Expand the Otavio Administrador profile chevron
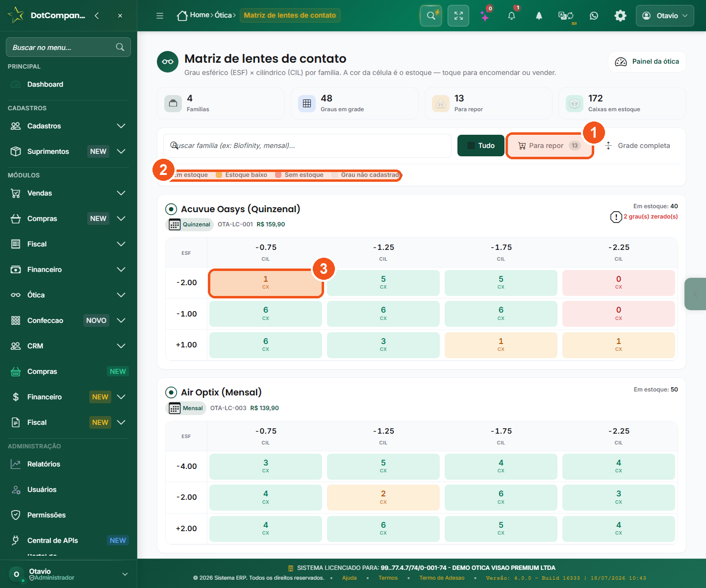This screenshot has width=706, height=588. [x=125, y=574]
